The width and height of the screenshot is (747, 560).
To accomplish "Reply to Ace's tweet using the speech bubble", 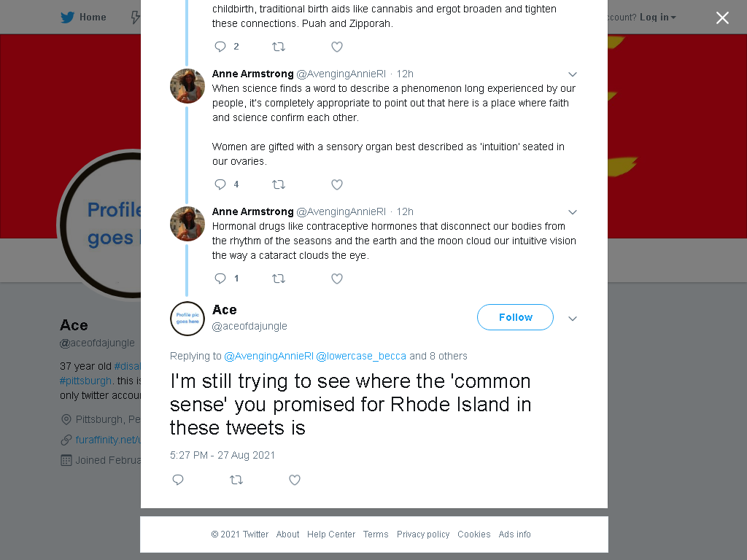I will pyautogui.click(x=178, y=480).
